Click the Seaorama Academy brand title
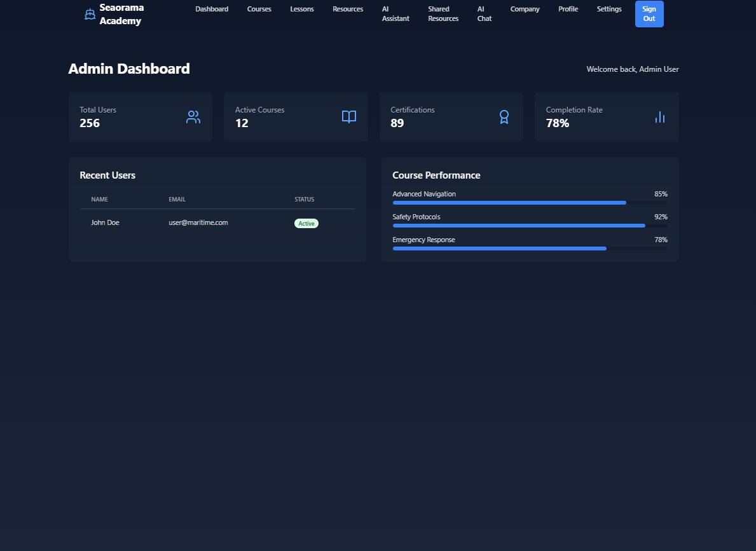 tap(121, 14)
